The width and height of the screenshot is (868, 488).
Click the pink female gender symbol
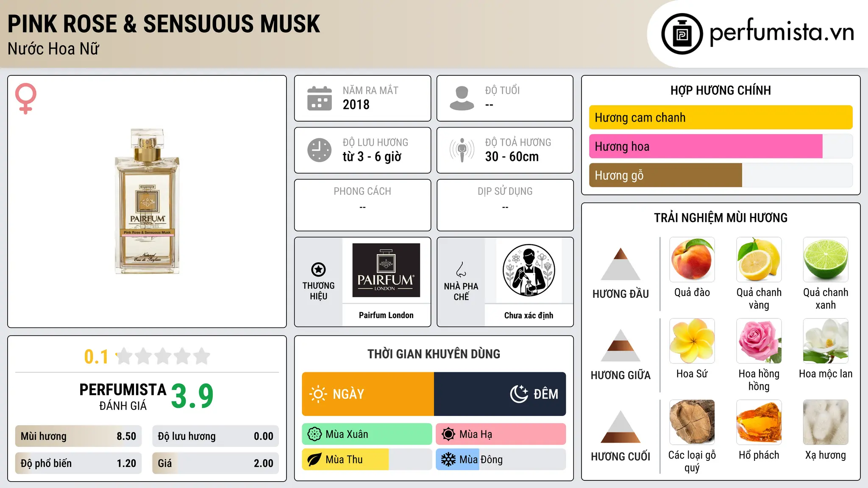point(26,98)
